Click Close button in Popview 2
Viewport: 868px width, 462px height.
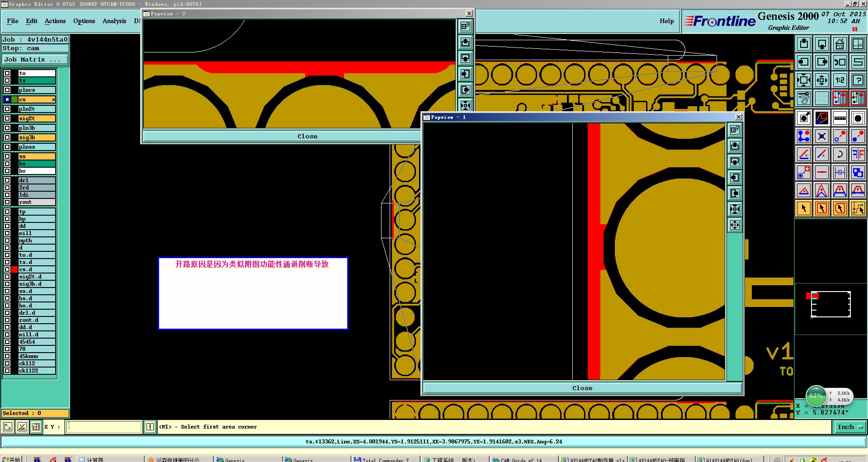307,136
